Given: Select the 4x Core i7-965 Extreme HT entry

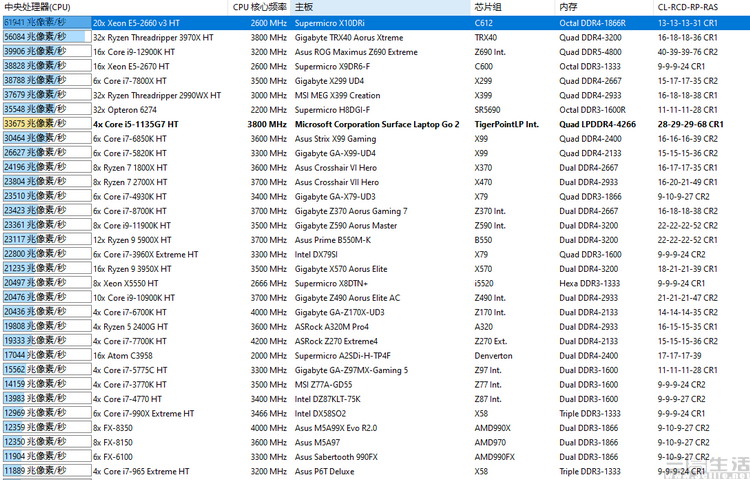Looking at the screenshot, I should click(x=141, y=471).
